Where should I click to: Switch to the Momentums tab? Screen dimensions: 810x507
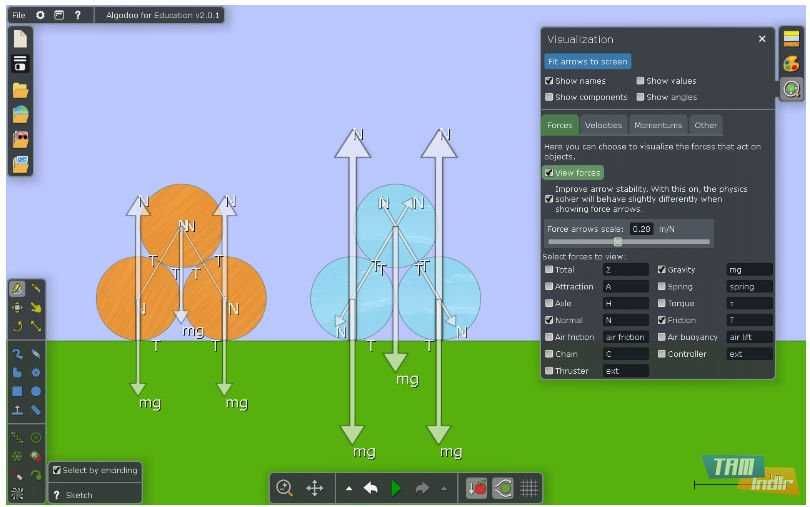click(658, 125)
